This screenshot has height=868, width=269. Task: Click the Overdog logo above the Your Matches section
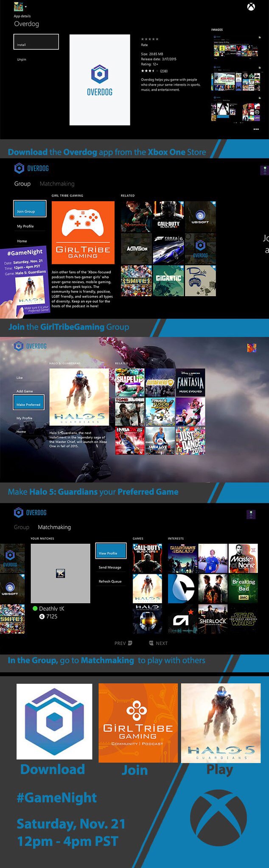pos(31,513)
